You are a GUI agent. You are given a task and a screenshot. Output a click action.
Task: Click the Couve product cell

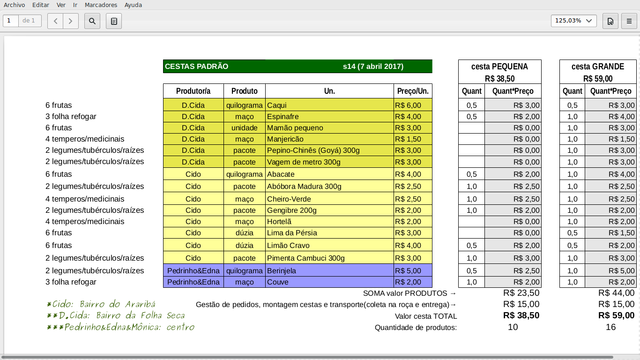(329, 282)
